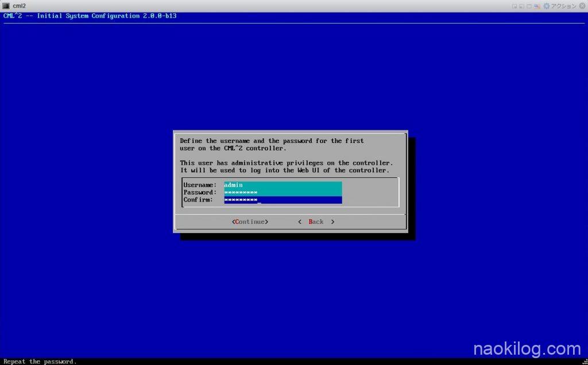Click the gear icon beside アクション
This screenshot has height=365, width=588.
(547, 6)
